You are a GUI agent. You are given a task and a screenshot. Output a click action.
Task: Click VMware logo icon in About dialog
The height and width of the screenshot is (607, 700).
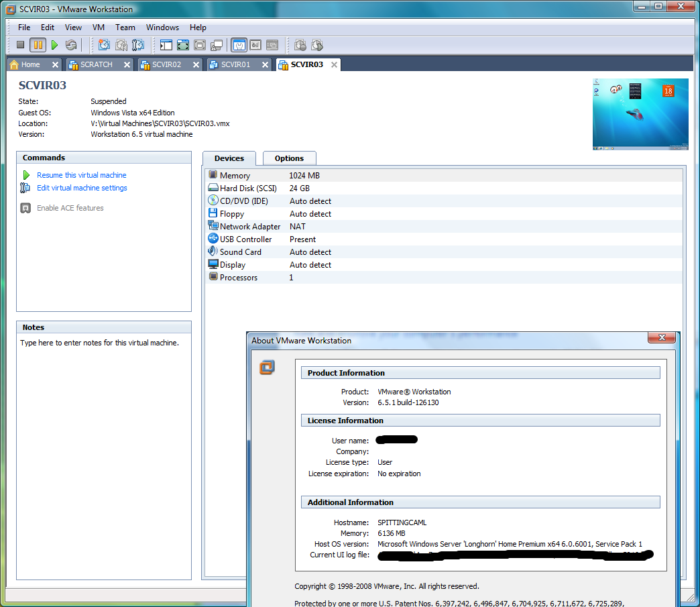(267, 367)
